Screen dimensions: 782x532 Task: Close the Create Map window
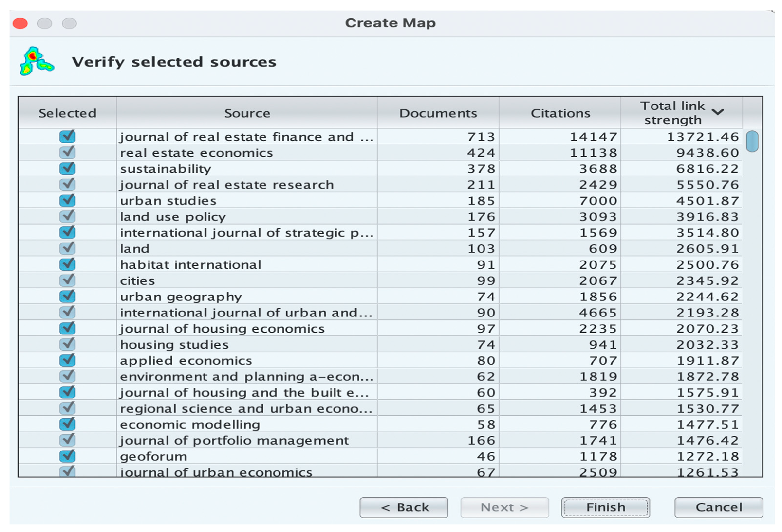click(x=20, y=24)
